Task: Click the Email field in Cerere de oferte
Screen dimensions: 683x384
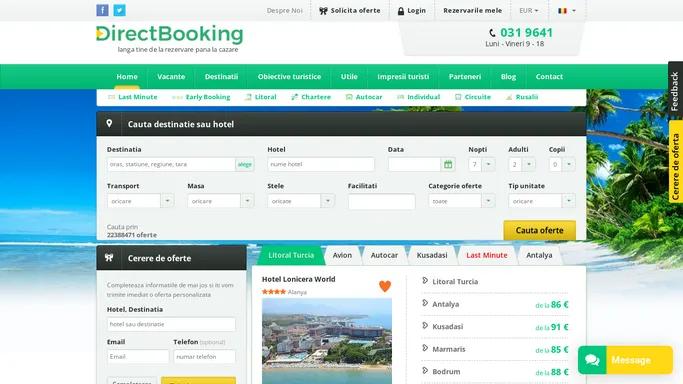Action: (138, 357)
